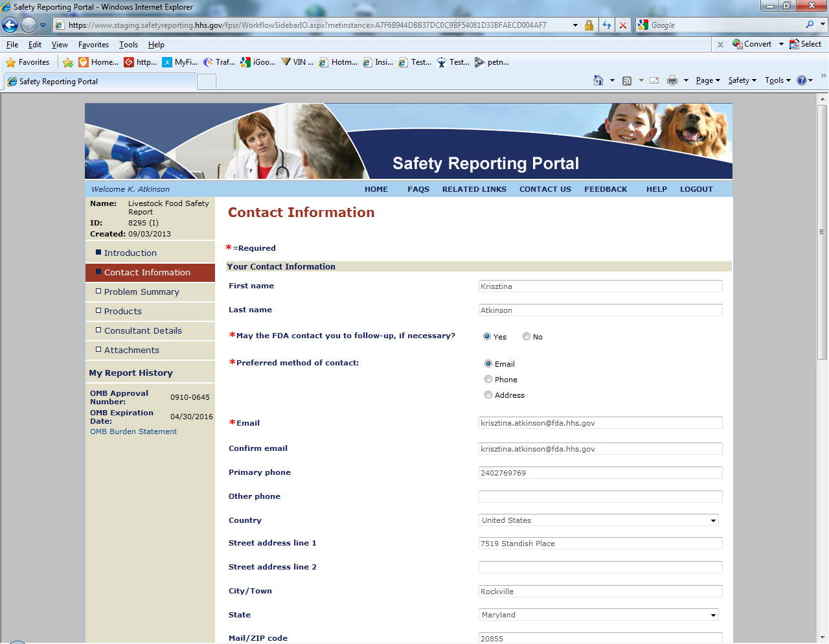The width and height of the screenshot is (829, 644).
Task: Click the Add to Favorites Bar icon
Action: tap(68, 62)
